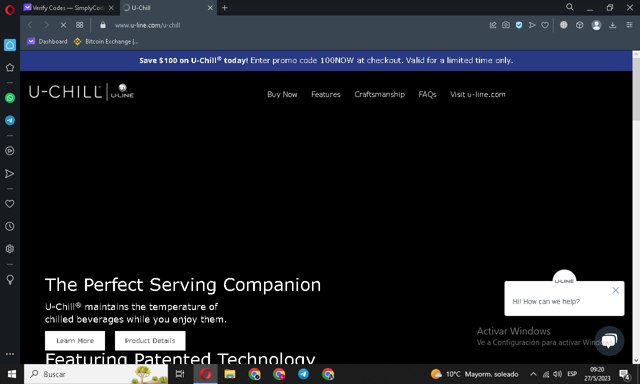
Task: Click the Learn More button
Action: [75, 340]
